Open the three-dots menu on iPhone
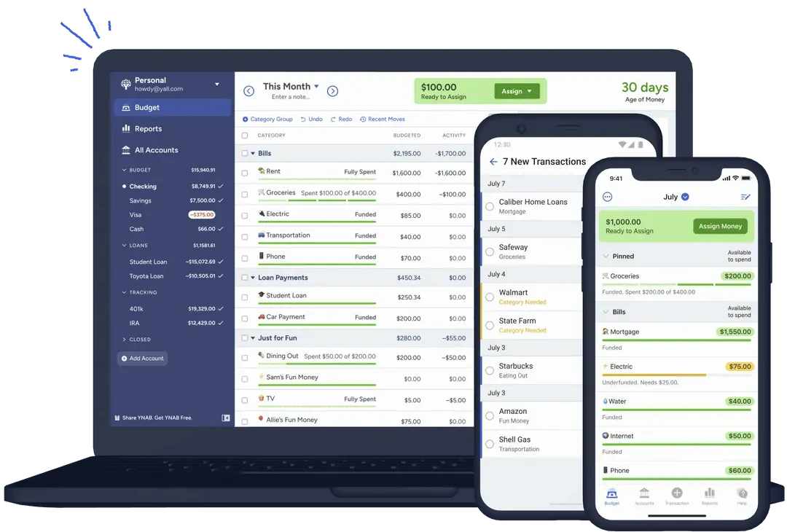787x532 pixels. [x=607, y=197]
